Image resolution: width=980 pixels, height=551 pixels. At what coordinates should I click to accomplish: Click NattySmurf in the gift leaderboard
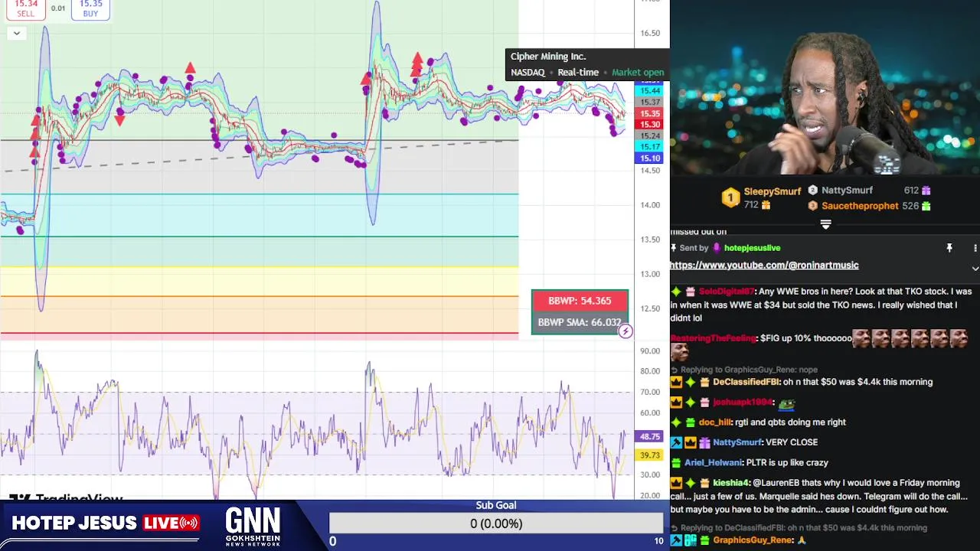(847, 191)
